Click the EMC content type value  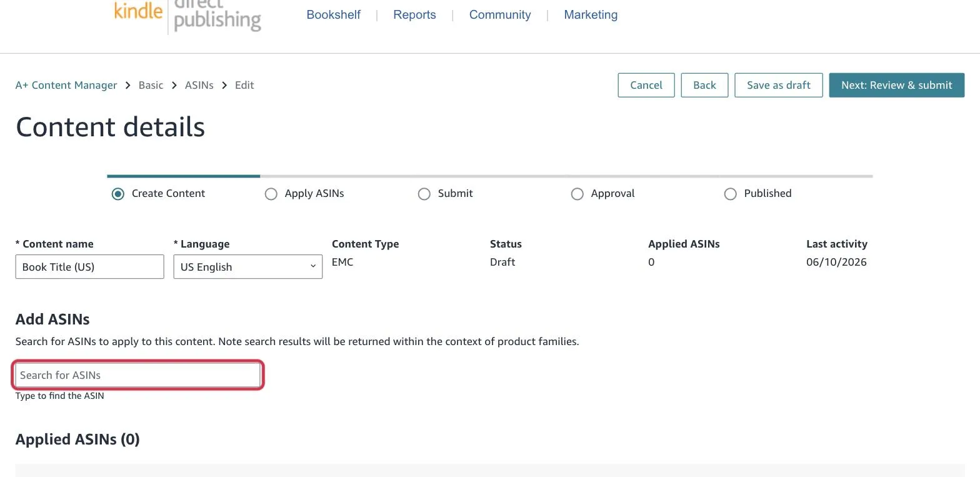(342, 262)
